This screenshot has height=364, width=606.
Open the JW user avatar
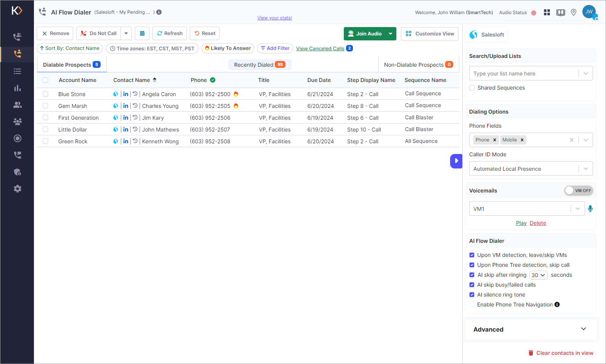pyautogui.click(x=589, y=12)
